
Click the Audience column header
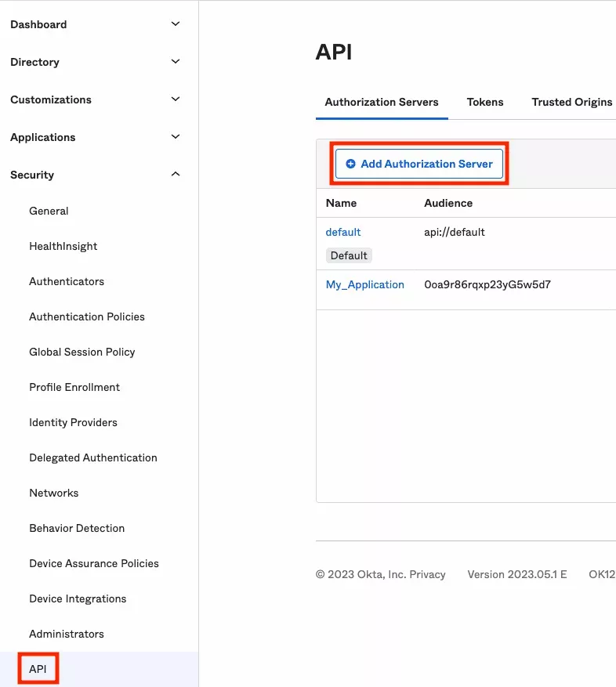click(x=448, y=204)
